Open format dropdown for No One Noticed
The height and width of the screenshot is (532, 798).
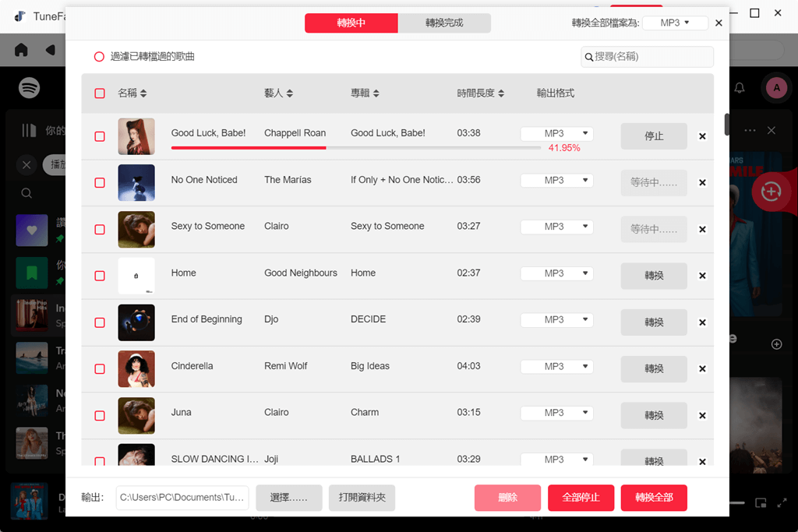tap(556, 180)
